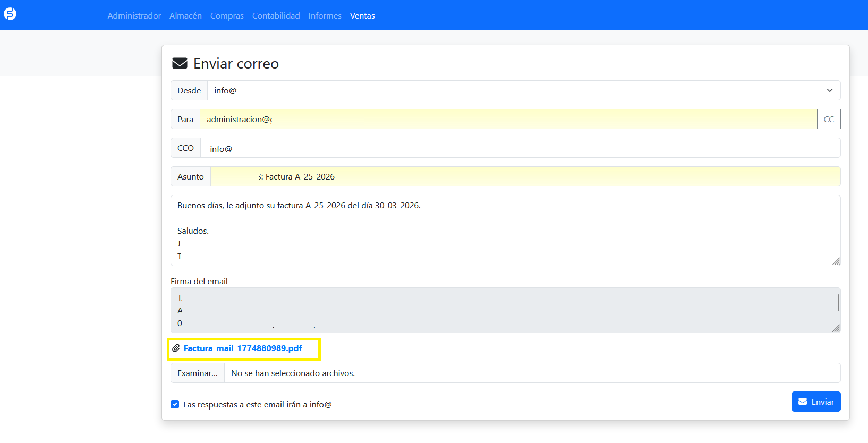
Task: Open the Administrador menu
Action: click(x=134, y=16)
